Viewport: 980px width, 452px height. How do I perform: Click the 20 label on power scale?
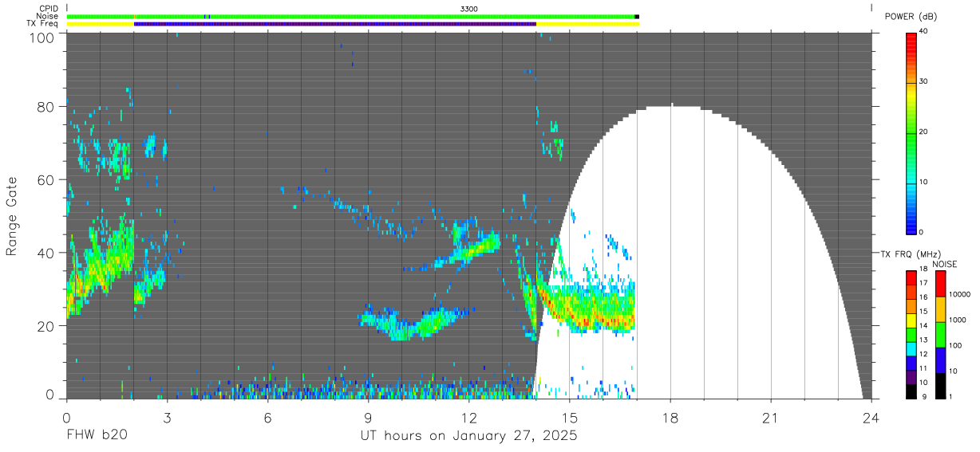coord(924,132)
